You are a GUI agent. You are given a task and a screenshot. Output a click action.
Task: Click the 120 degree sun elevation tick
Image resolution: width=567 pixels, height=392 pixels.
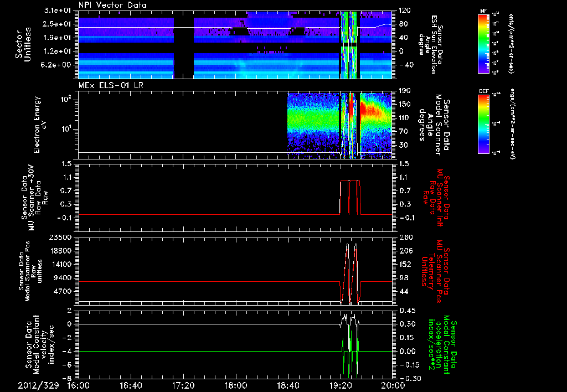tap(405, 11)
